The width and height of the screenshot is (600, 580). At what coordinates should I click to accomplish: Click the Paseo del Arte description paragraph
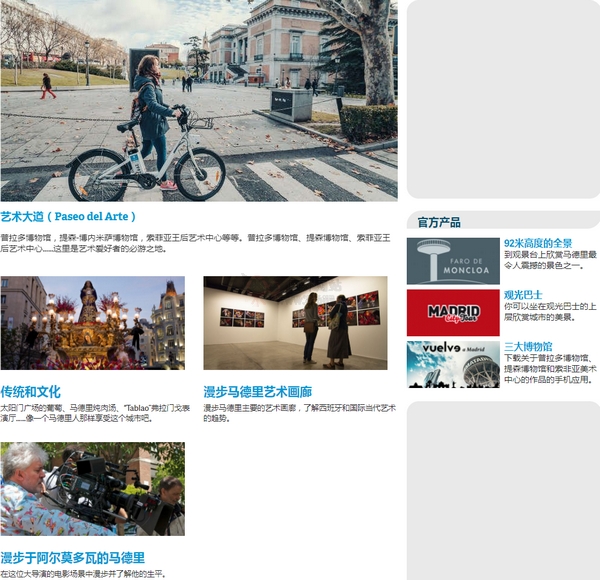point(195,243)
